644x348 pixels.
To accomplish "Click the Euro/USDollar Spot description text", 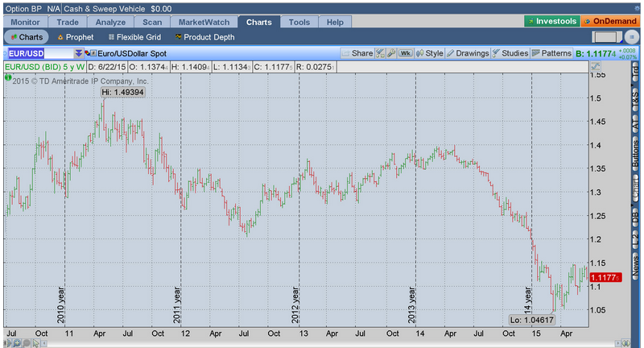I will click(132, 53).
